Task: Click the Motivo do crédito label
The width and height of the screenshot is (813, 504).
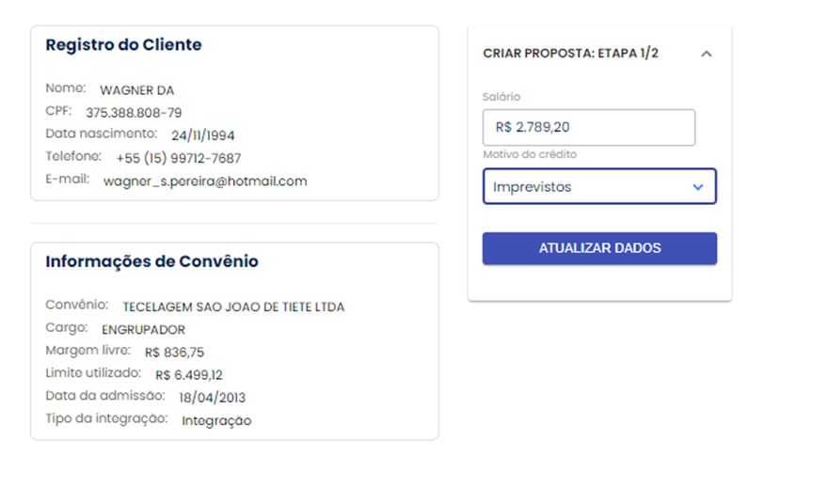Action: [x=530, y=154]
